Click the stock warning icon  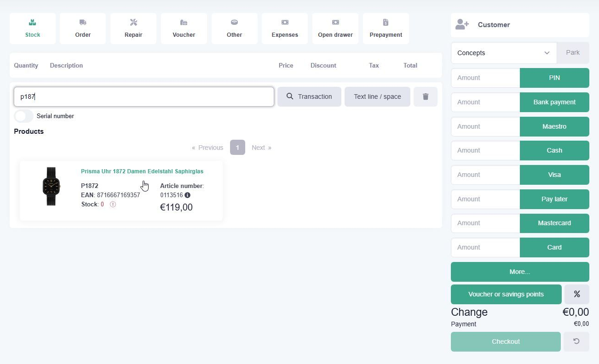click(x=113, y=205)
